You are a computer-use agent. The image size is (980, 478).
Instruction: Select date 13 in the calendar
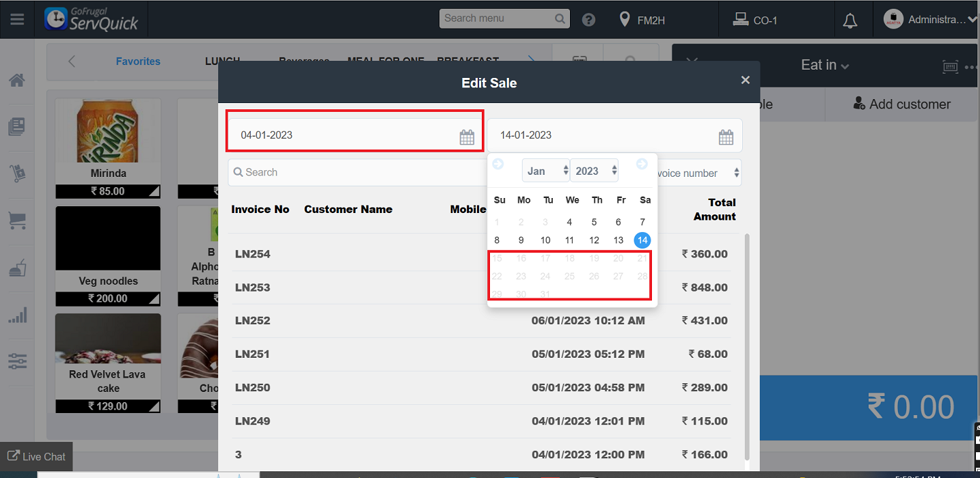(618, 240)
